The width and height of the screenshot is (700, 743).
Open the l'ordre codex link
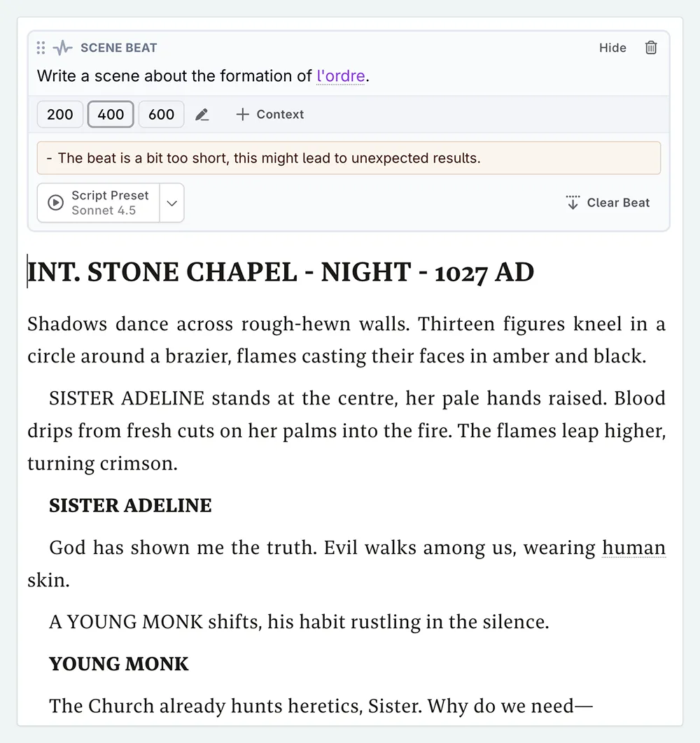pyautogui.click(x=341, y=76)
